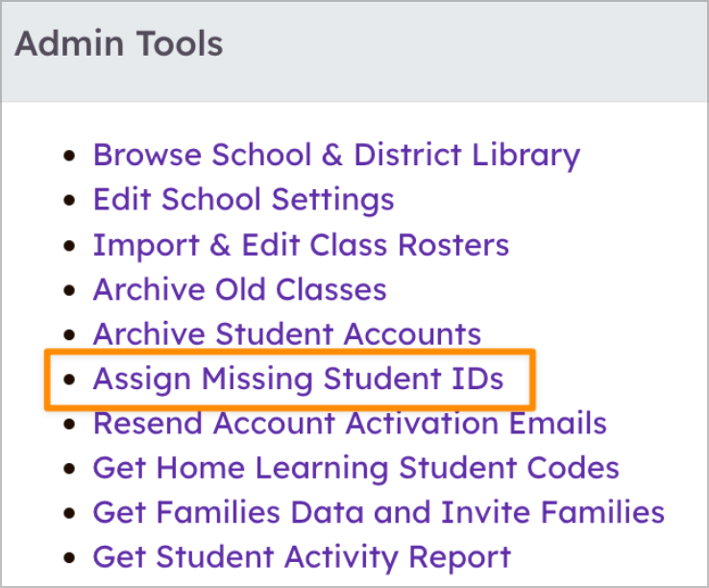This screenshot has height=588, width=709.
Task: Open the Get Student Activity Report link
Action: 302,556
